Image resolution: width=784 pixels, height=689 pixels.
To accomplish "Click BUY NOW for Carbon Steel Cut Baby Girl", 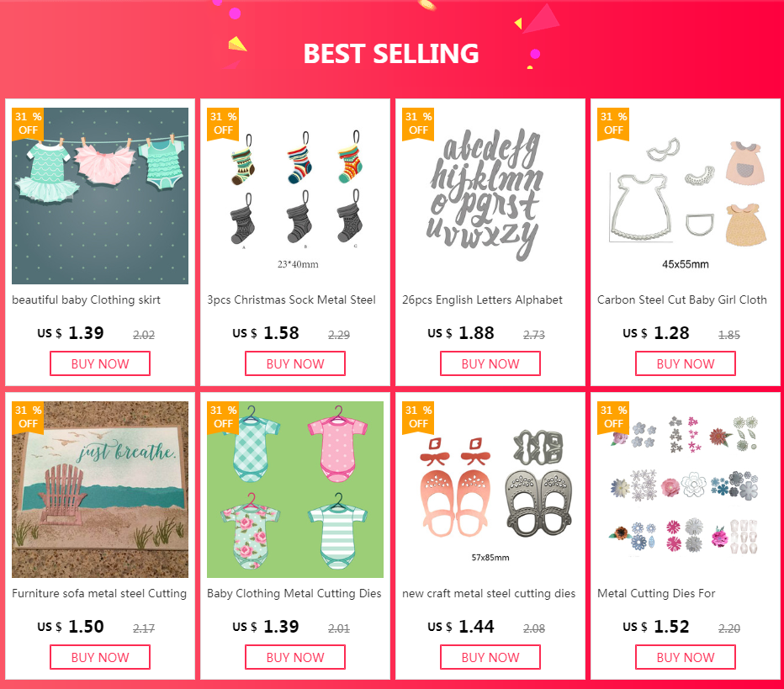I will click(685, 363).
